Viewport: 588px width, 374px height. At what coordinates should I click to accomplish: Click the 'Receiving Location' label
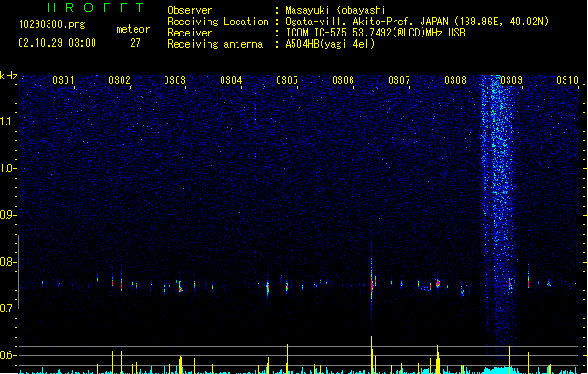pos(218,22)
